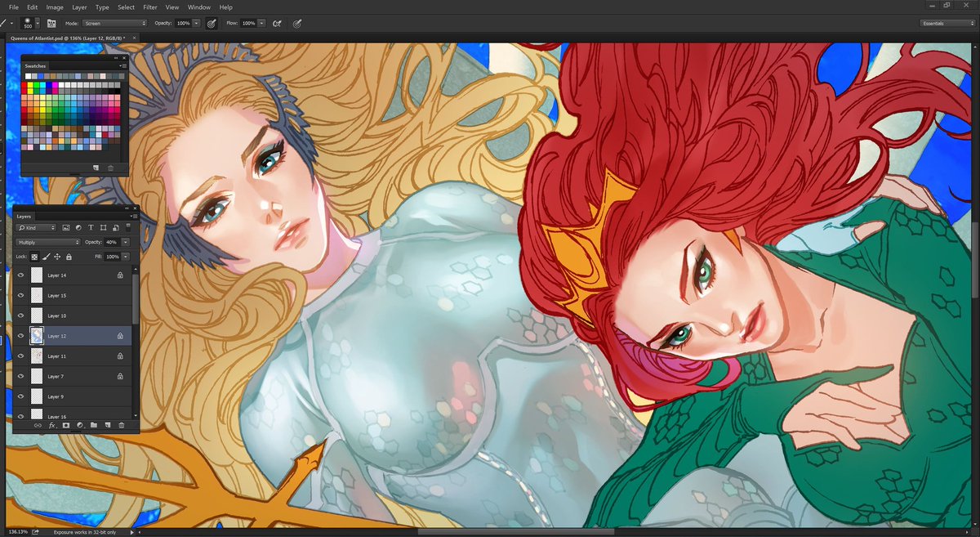This screenshot has width=980, height=537.
Task: Open the Brush tool preset picker
Action: (7, 23)
